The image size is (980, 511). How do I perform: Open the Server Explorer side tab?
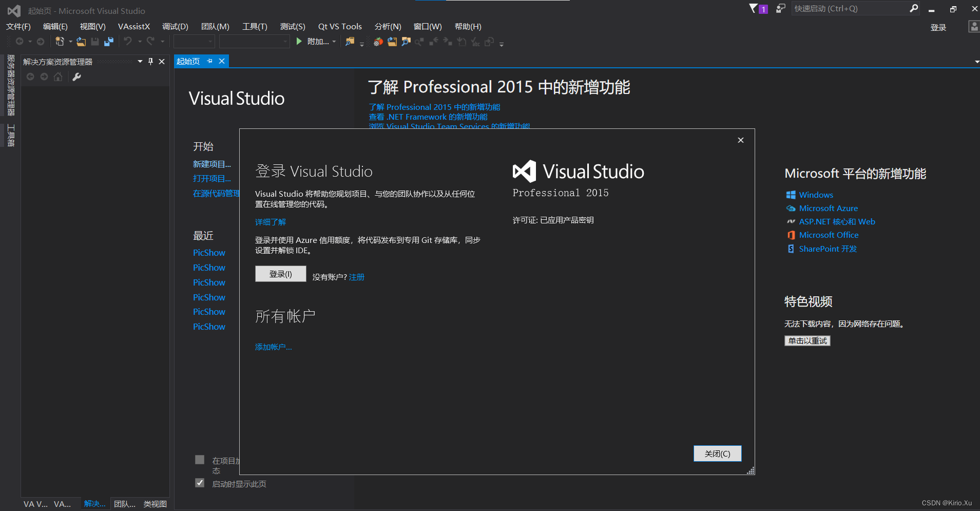pos(10,85)
